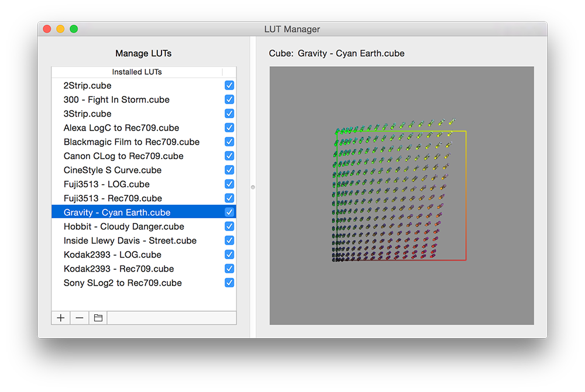Select Kodak2393 - Rec709.cube row

click(118, 269)
